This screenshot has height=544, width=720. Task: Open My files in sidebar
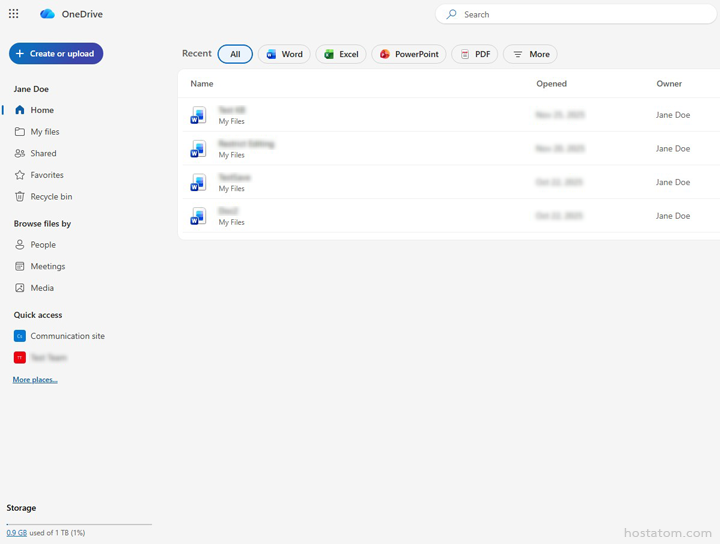coord(45,132)
